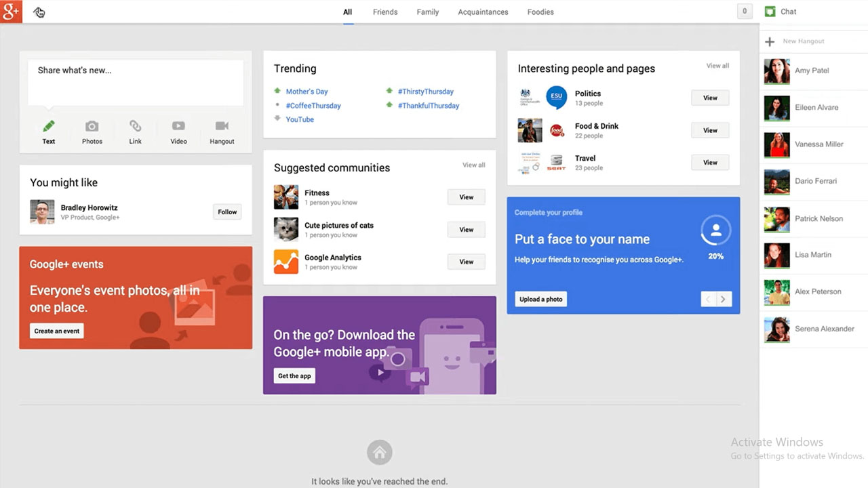The image size is (868, 488).
Task: Open the notifications counter showing 0
Action: pyautogui.click(x=745, y=12)
